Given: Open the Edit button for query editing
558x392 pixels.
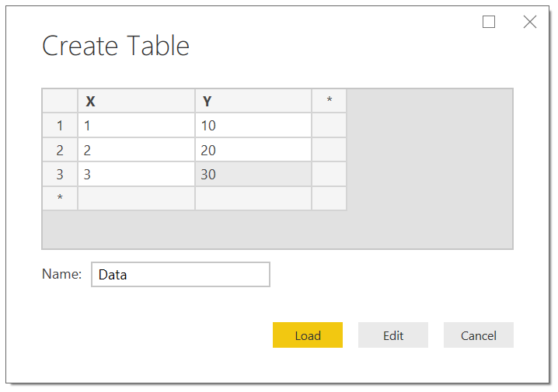Looking at the screenshot, I should pos(393,335).
